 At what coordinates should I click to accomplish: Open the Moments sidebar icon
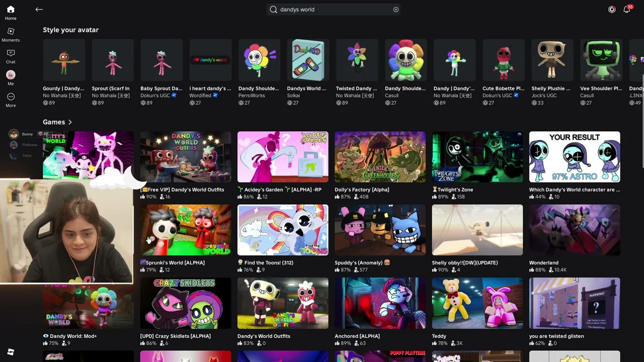point(11,31)
